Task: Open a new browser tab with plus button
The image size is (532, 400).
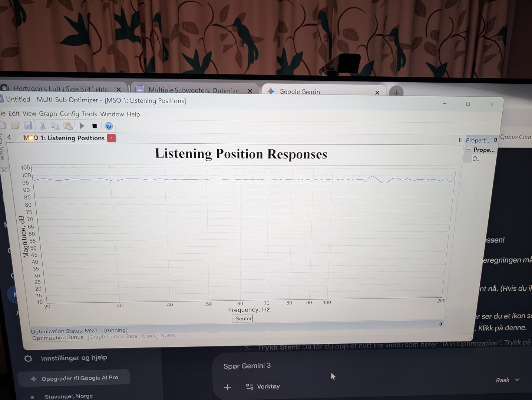Action: tap(396, 93)
